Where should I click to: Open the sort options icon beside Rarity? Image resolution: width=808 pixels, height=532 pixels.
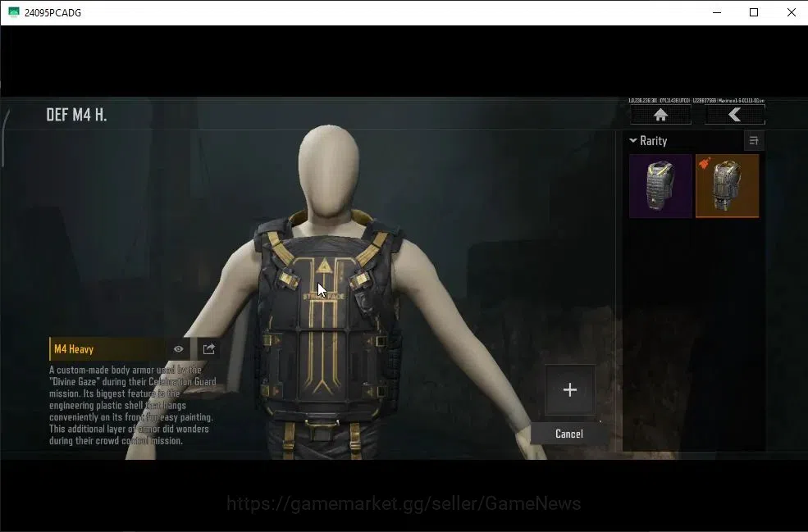[754, 141]
